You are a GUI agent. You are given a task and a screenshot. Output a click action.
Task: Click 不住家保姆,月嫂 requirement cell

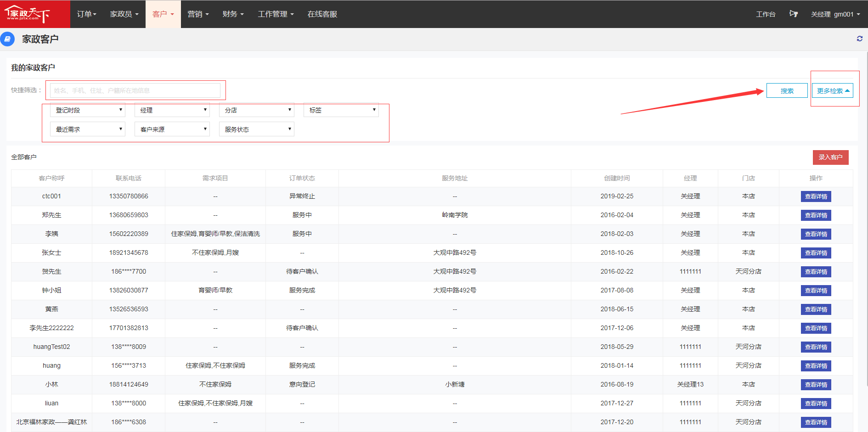coord(215,252)
